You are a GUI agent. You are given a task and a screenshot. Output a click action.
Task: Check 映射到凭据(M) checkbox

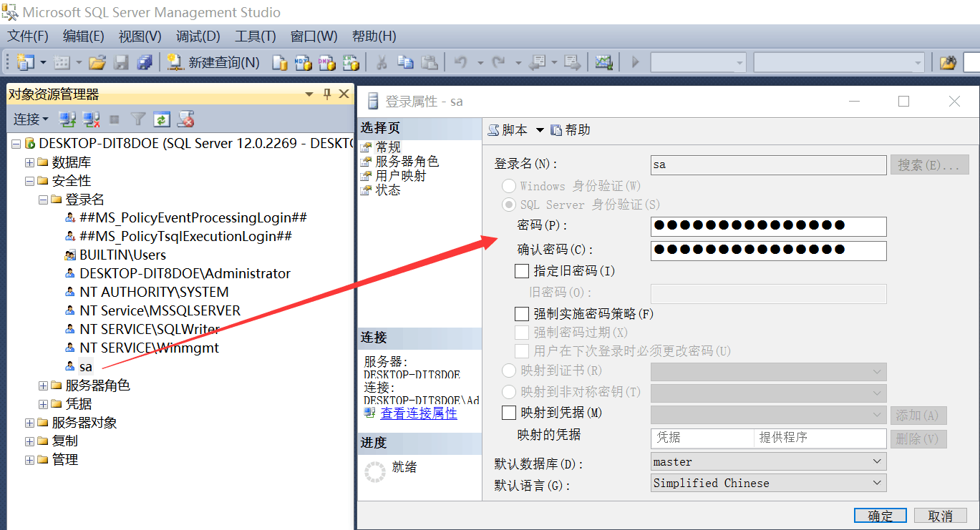[509, 413]
